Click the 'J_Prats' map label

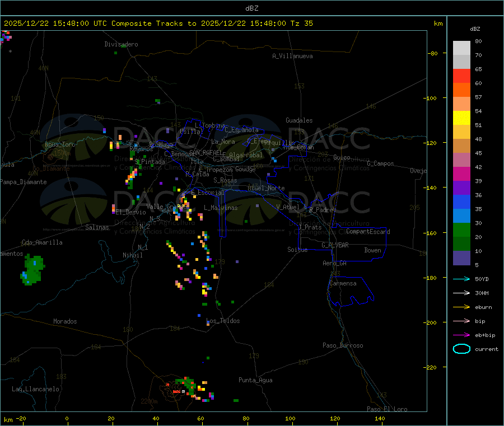(x=310, y=227)
